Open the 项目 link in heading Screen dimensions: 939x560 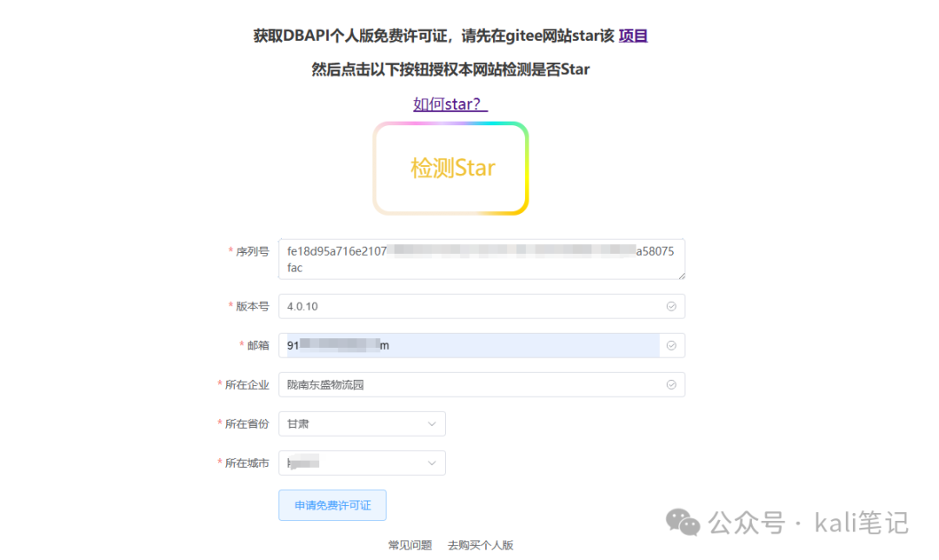tap(633, 36)
